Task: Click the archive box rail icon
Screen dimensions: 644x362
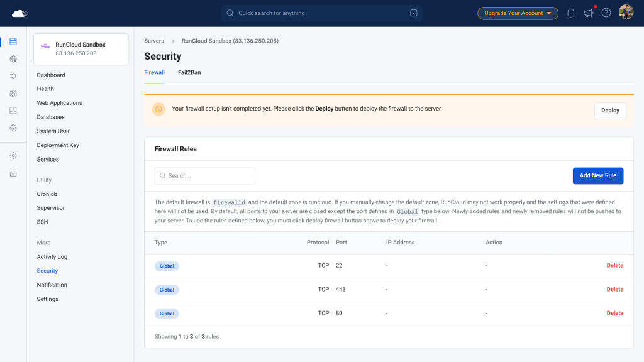Action: (13, 173)
